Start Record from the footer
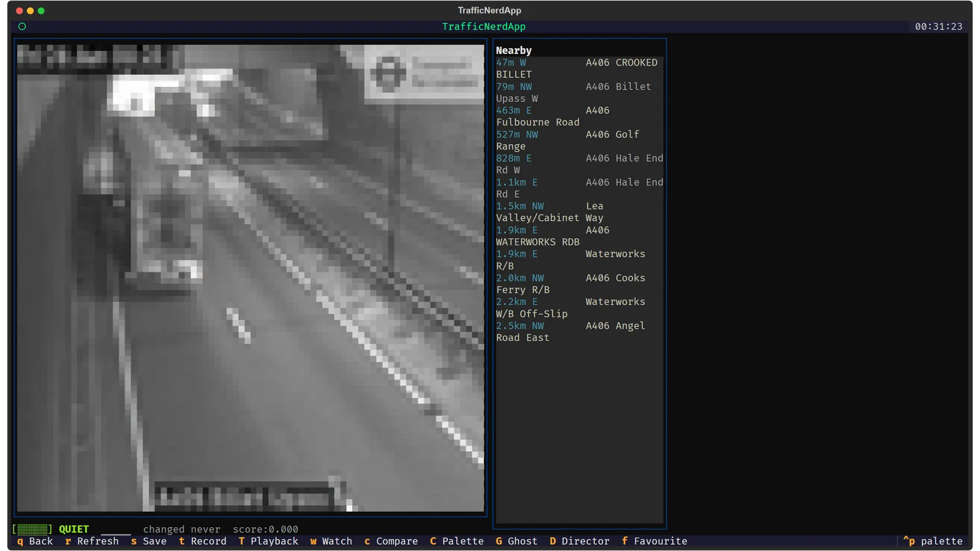 point(203,541)
